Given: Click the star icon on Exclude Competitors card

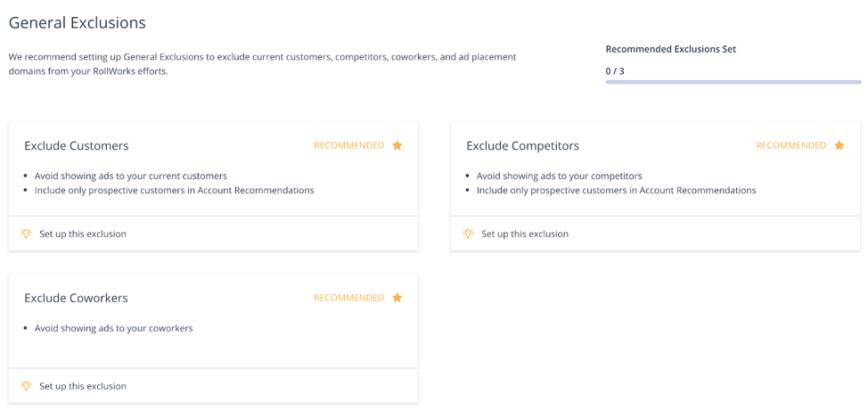Looking at the screenshot, I should 839,145.
